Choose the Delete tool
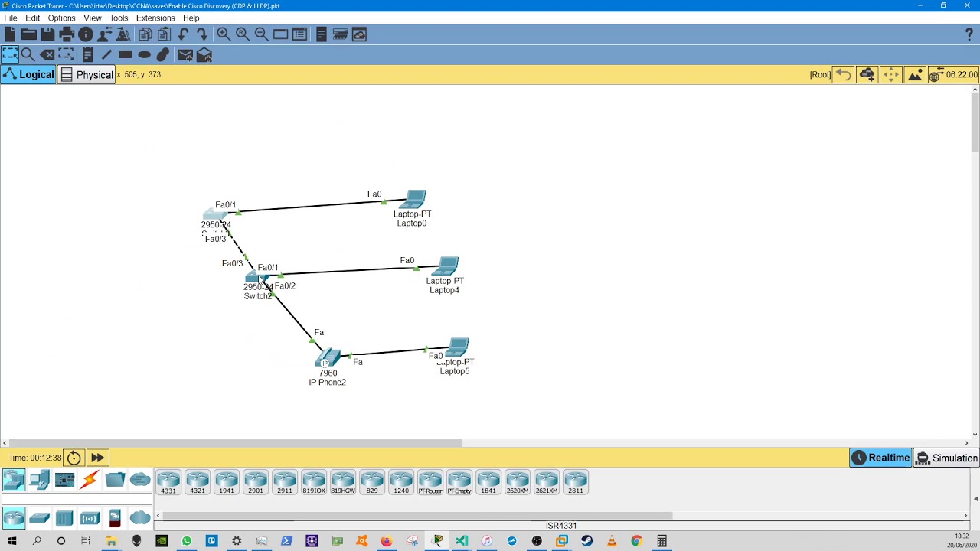This screenshot has width=980, height=551. point(47,54)
